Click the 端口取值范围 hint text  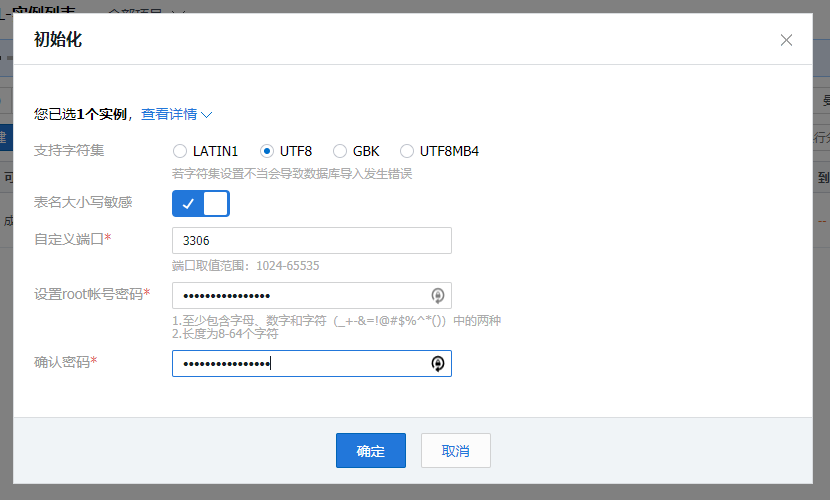(245, 266)
